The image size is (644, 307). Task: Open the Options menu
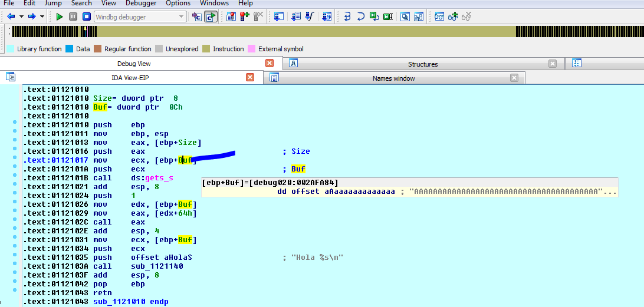coord(178,4)
